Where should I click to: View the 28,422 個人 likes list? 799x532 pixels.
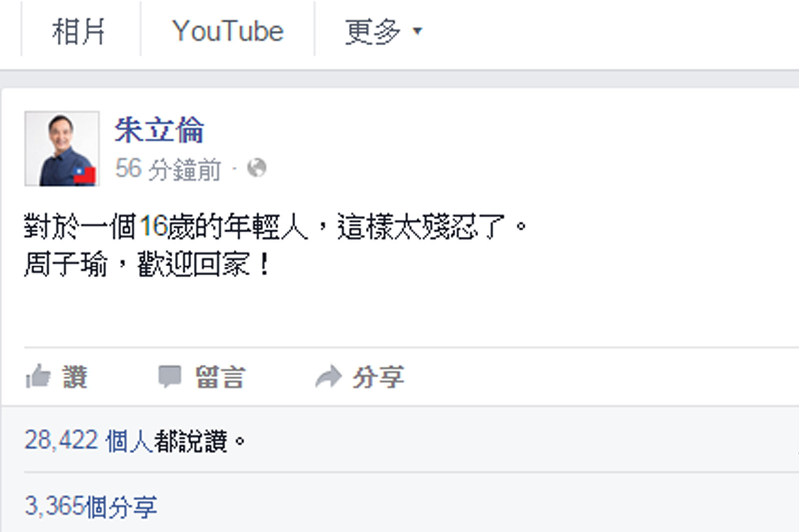(x=89, y=441)
